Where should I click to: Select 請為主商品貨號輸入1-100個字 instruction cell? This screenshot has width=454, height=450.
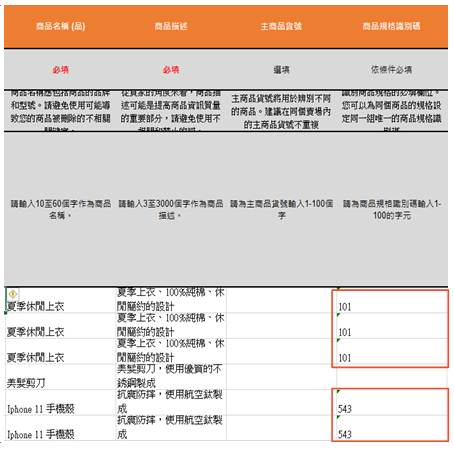point(281,209)
